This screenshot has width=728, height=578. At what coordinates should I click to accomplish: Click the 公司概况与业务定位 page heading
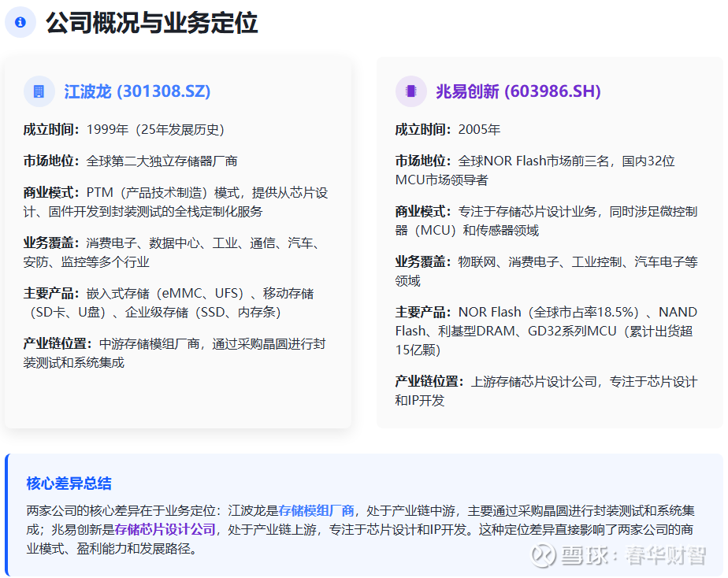coord(151,23)
